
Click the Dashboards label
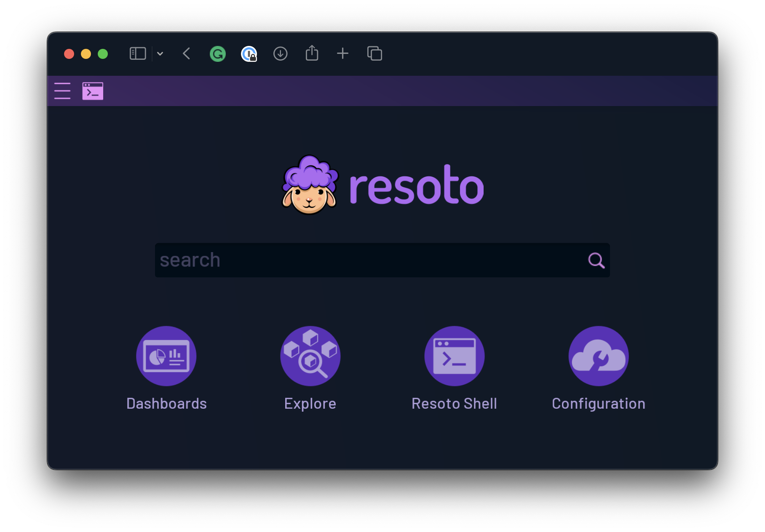(166, 404)
